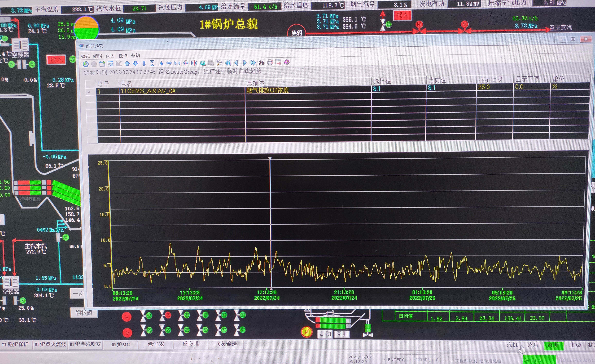Click the blue up arrow toolbar icon
The width and height of the screenshot is (595, 364).
coord(127,64)
